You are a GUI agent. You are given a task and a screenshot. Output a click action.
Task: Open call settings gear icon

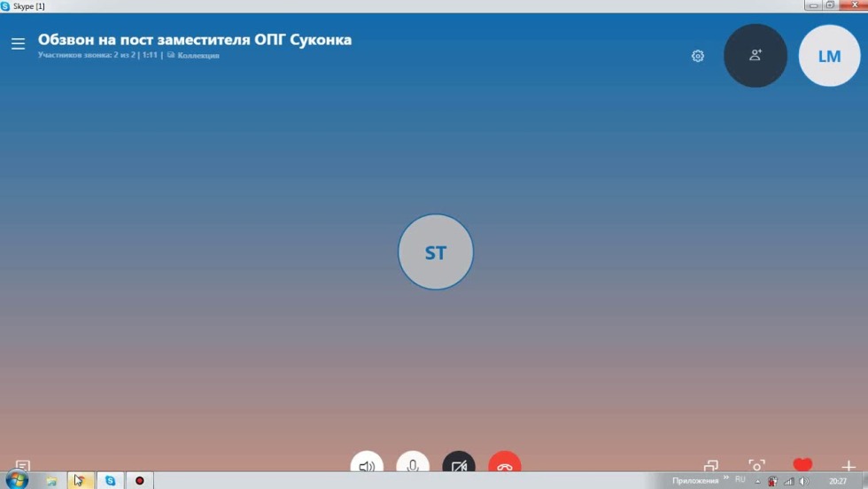tap(698, 56)
